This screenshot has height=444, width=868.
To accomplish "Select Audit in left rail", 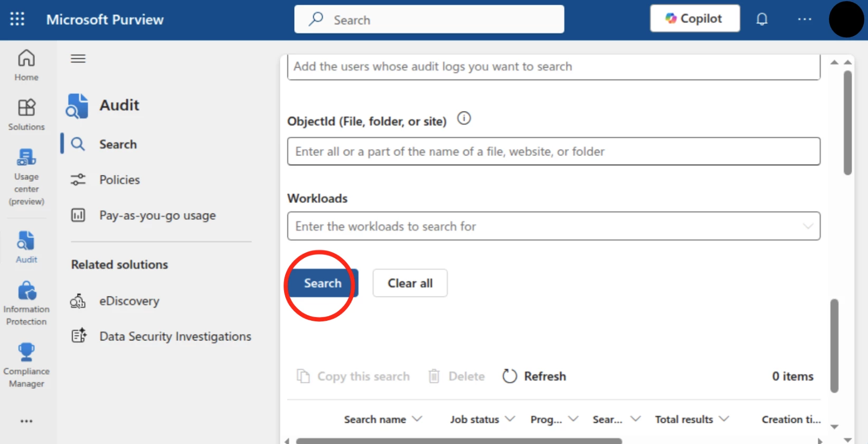I will (26, 247).
